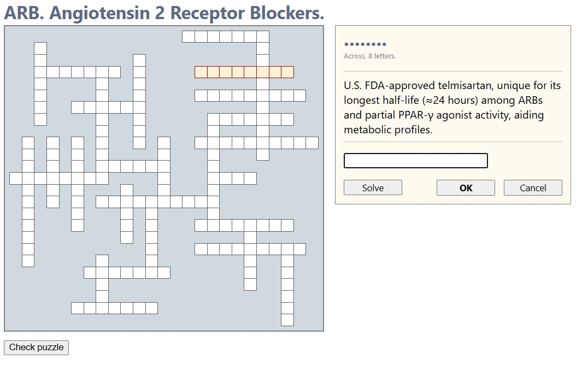The height and width of the screenshot is (371, 588).
Task: Focus the answer text input field
Action: 415,161
